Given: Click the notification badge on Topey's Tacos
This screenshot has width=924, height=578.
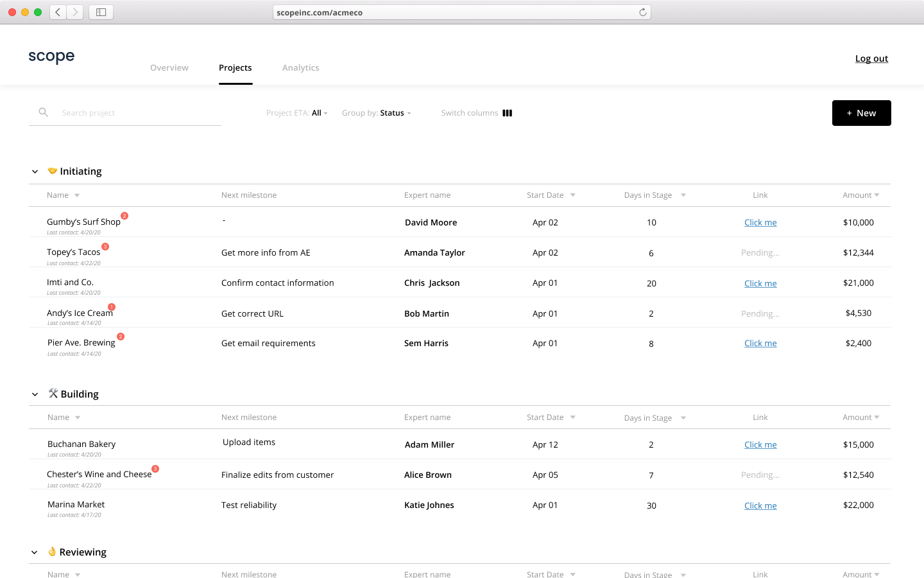Looking at the screenshot, I should (x=105, y=246).
